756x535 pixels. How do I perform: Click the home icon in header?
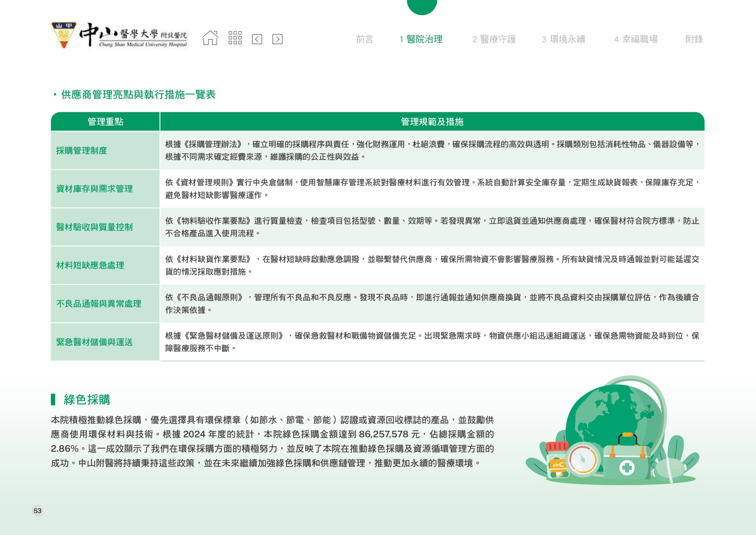click(210, 38)
